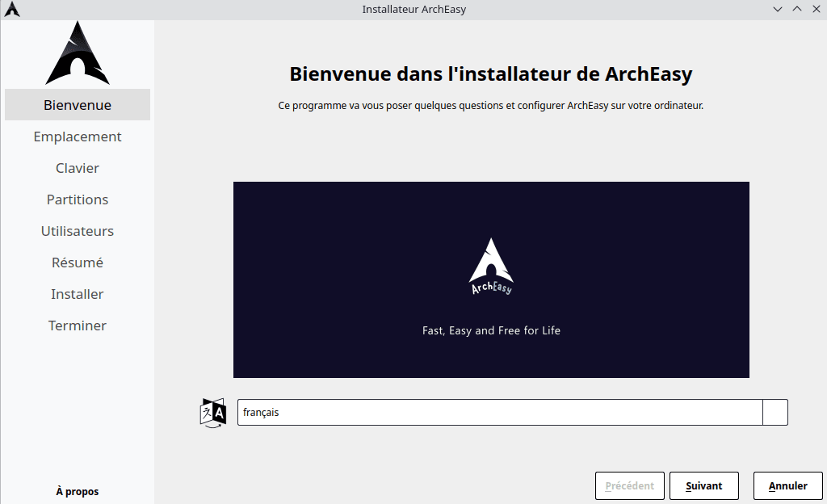This screenshot has height=504, width=827.
Task: Open the Emplacement step
Action: (78, 136)
